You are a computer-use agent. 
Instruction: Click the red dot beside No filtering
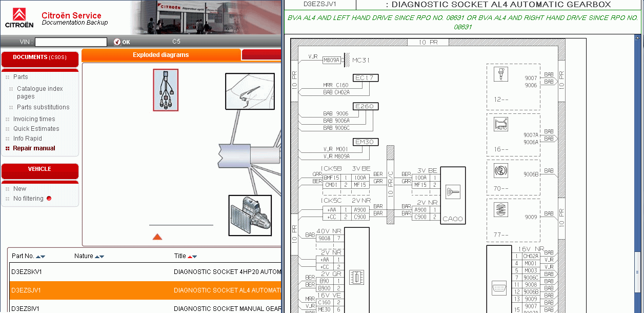pyautogui.click(x=49, y=199)
